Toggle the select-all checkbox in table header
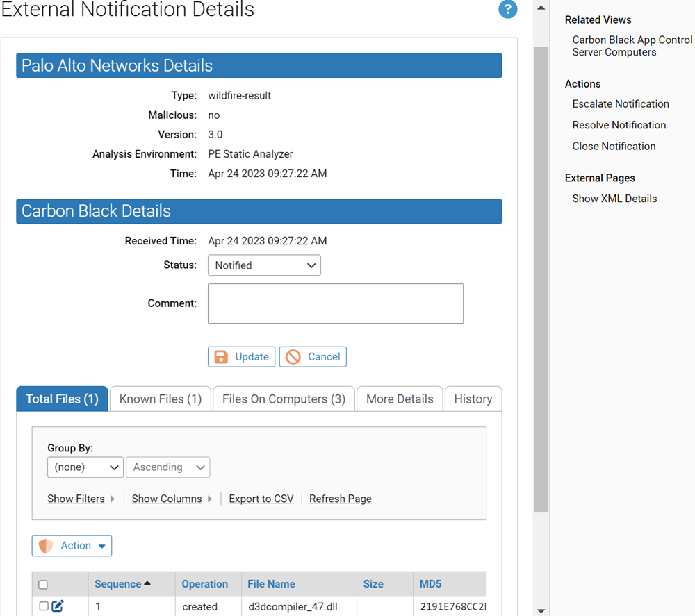 (x=42, y=584)
